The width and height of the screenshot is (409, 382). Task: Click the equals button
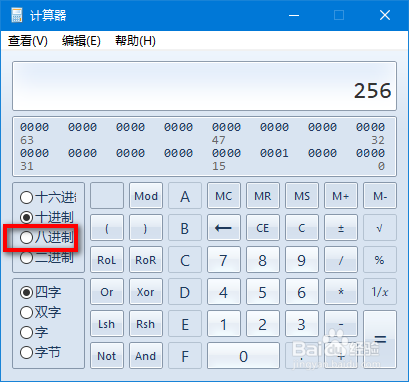tap(380, 340)
